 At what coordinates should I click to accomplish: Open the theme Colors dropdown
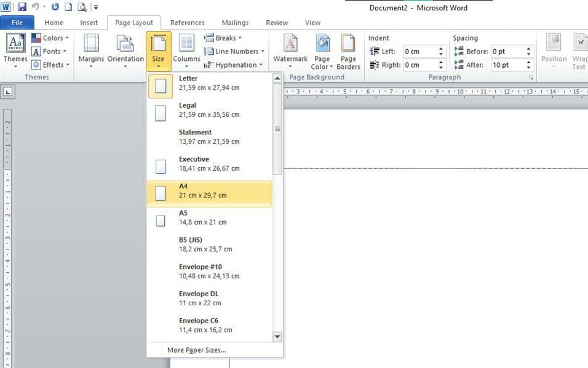pyautogui.click(x=50, y=38)
